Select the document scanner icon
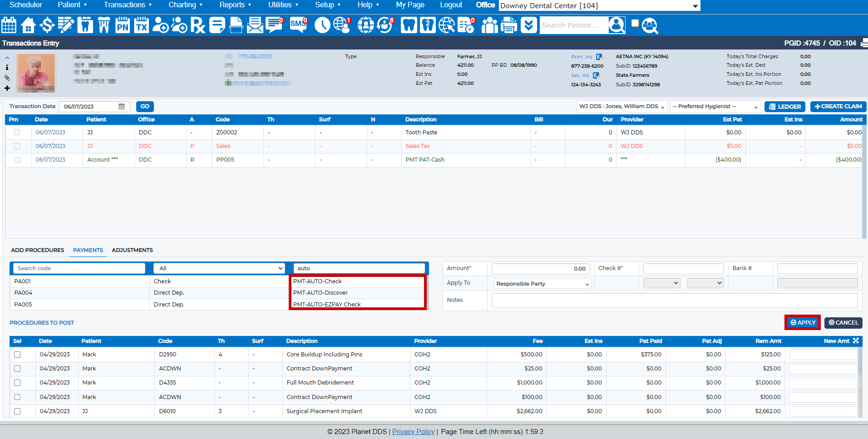The width and height of the screenshot is (868, 439). (x=236, y=25)
